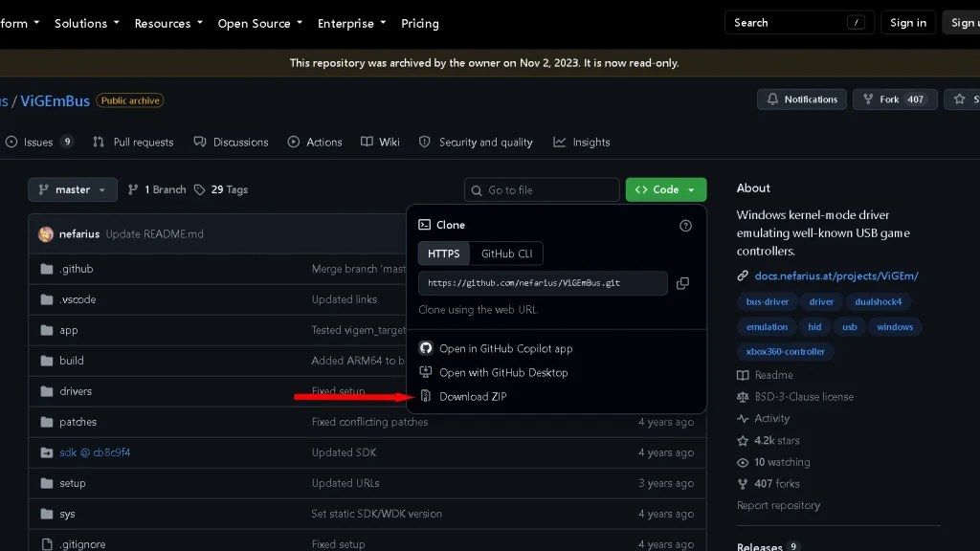
Task: Focus the top Search field
Action: point(799,23)
